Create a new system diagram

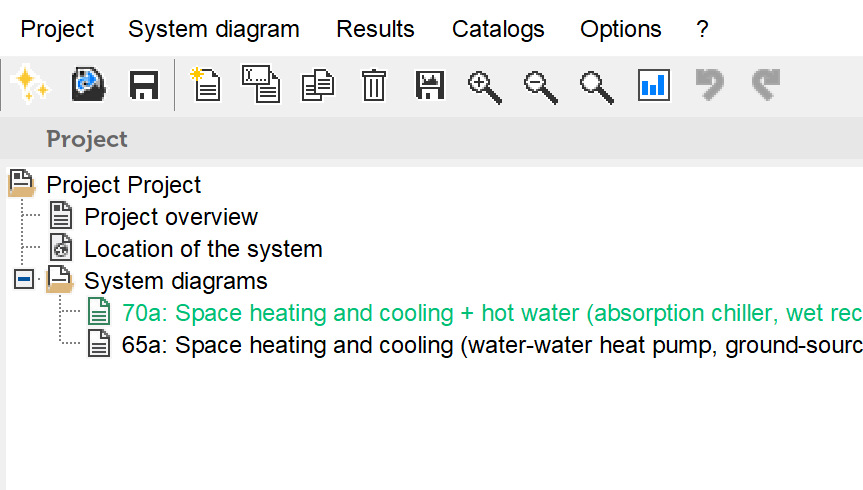[x=204, y=86]
